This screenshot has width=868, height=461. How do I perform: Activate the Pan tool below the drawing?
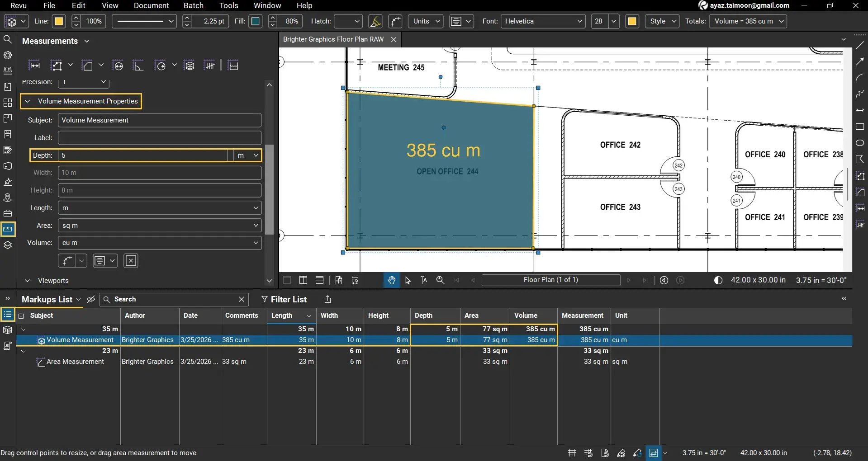pyautogui.click(x=391, y=280)
